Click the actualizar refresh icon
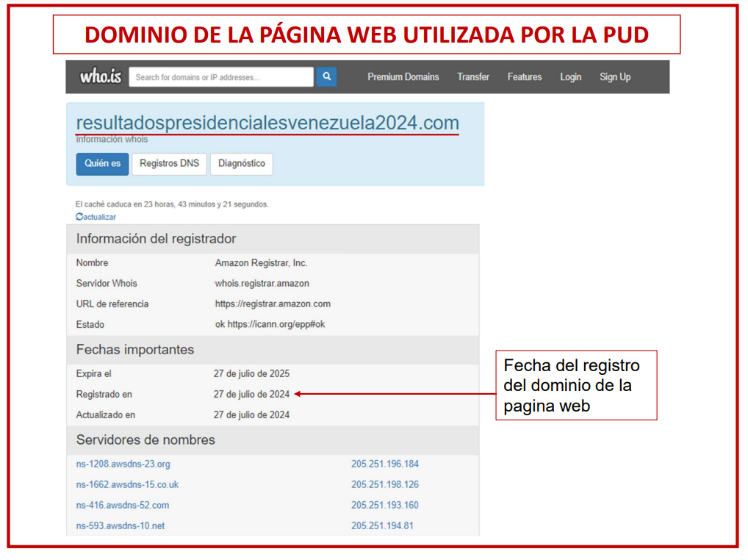The image size is (748, 560). pos(79,217)
